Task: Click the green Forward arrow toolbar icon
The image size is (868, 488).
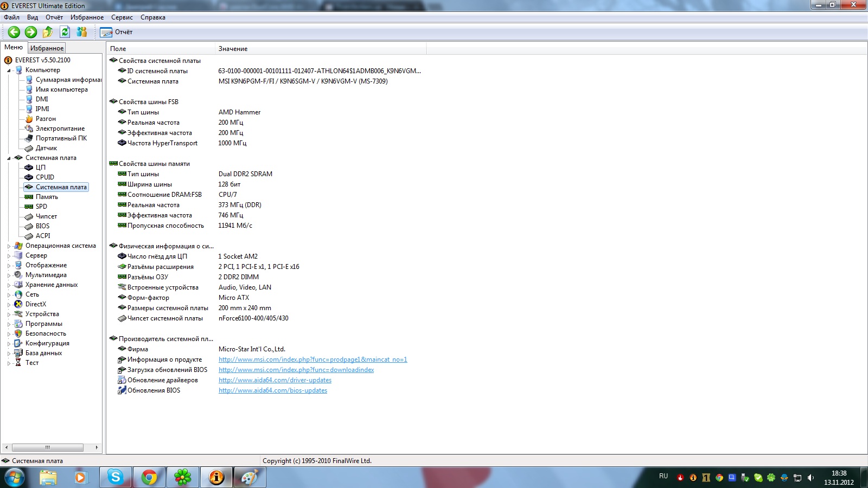Action: (x=31, y=32)
